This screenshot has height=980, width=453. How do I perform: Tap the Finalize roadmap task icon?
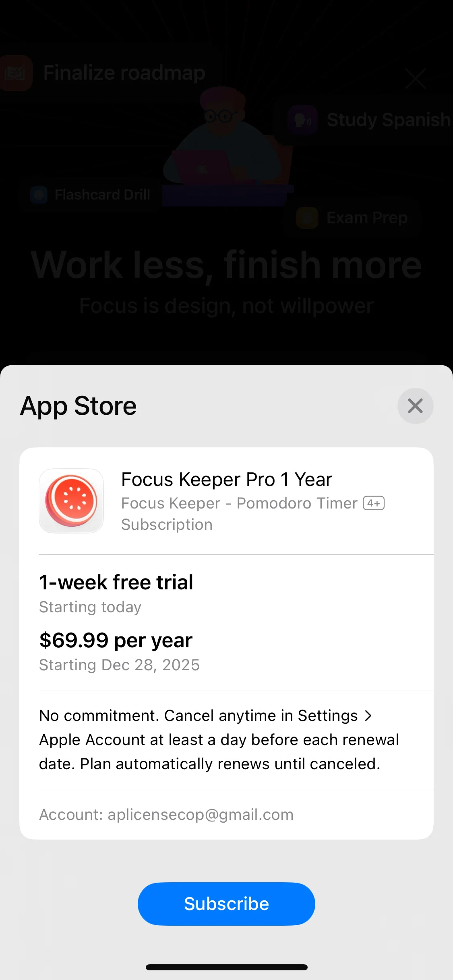16,73
